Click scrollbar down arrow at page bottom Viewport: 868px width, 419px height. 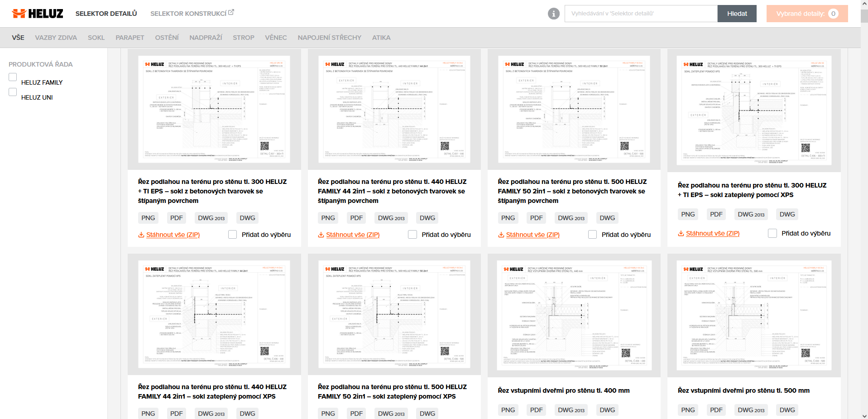click(x=864, y=416)
